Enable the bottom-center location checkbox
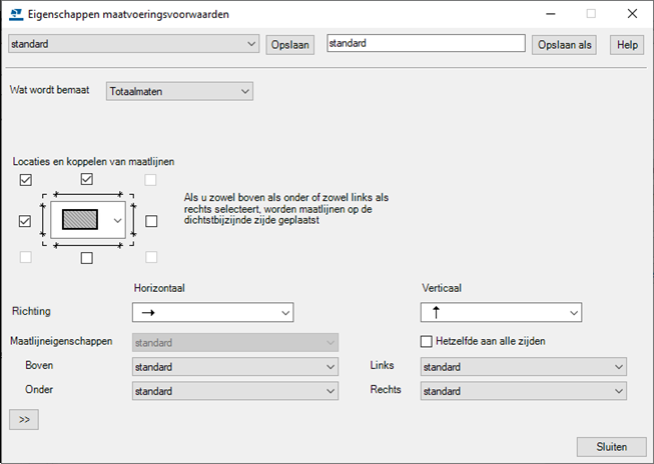The height and width of the screenshot is (464, 654). coord(87,258)
